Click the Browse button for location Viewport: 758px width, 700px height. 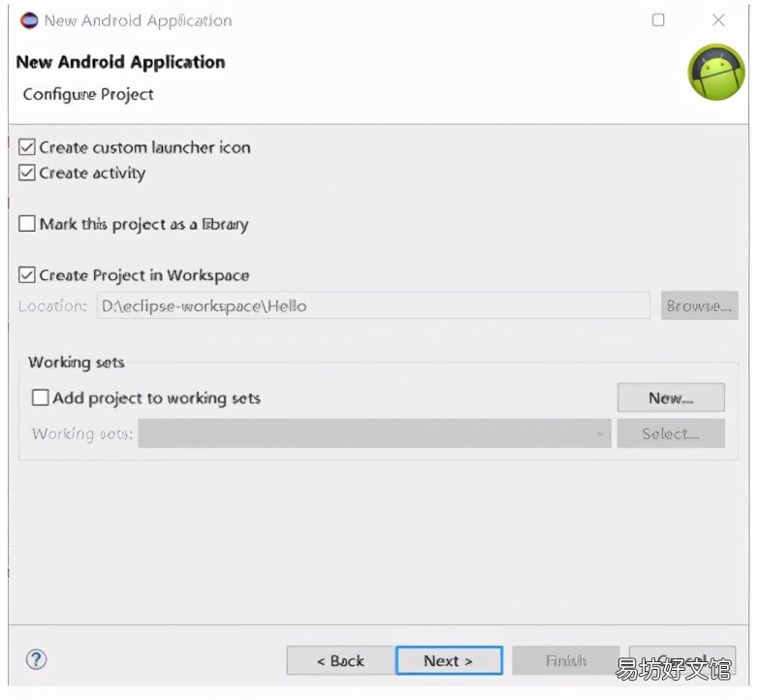[700, 305]
